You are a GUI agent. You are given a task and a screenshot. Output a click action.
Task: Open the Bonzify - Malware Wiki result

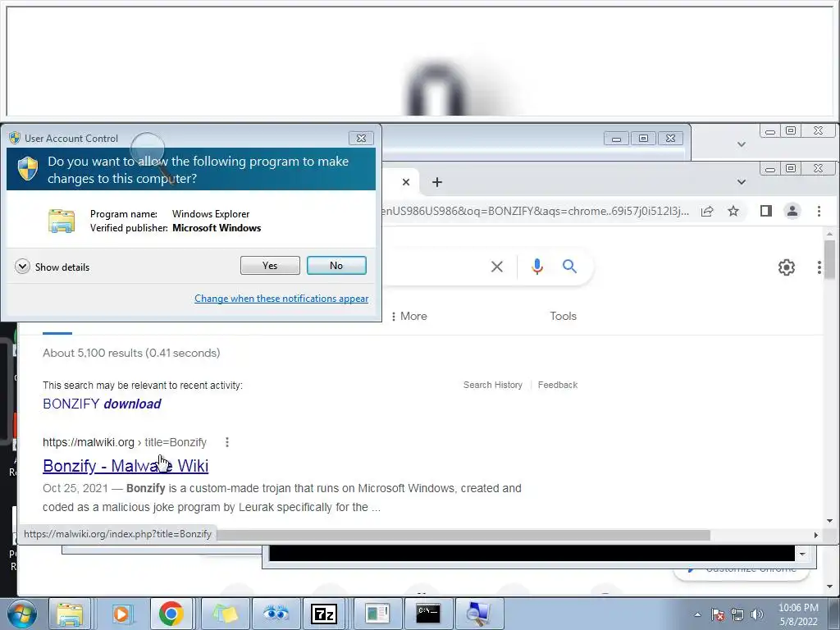point(126,466)
